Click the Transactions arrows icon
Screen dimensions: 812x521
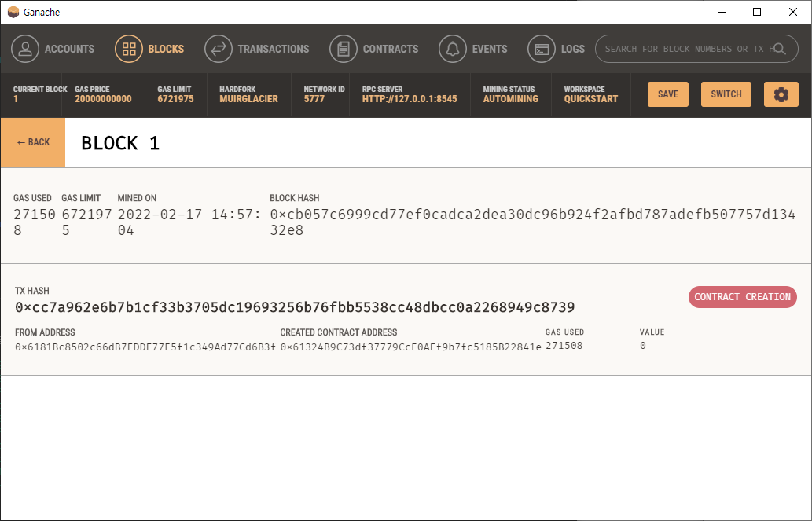point(218,49)
